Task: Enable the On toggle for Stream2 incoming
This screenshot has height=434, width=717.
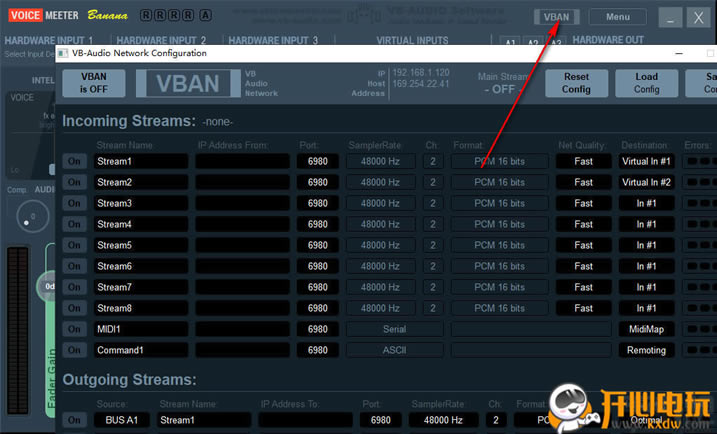Action: (74, 182)
